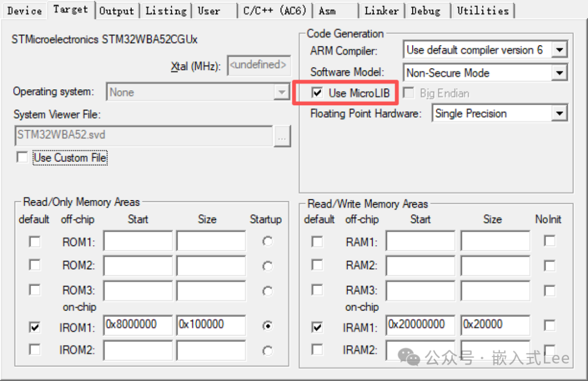Uncheck the IROM1 default checkbox

pyautogui.click(x=34, y=327)
